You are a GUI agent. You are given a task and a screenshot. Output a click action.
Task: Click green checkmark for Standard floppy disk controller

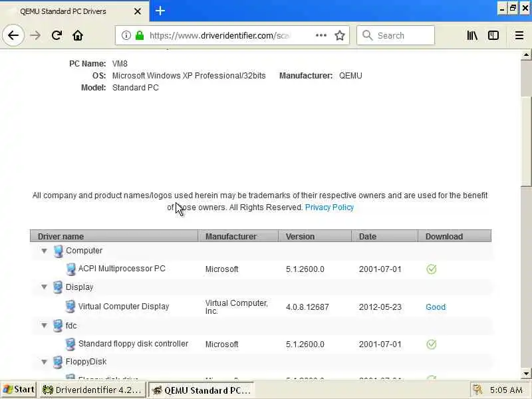(x=431, y=344)
